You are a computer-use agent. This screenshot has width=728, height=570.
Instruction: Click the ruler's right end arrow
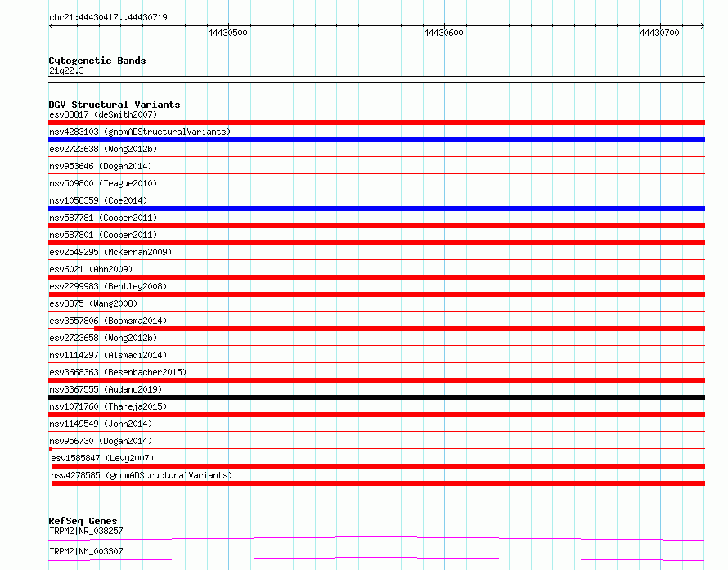coord(702,25)
